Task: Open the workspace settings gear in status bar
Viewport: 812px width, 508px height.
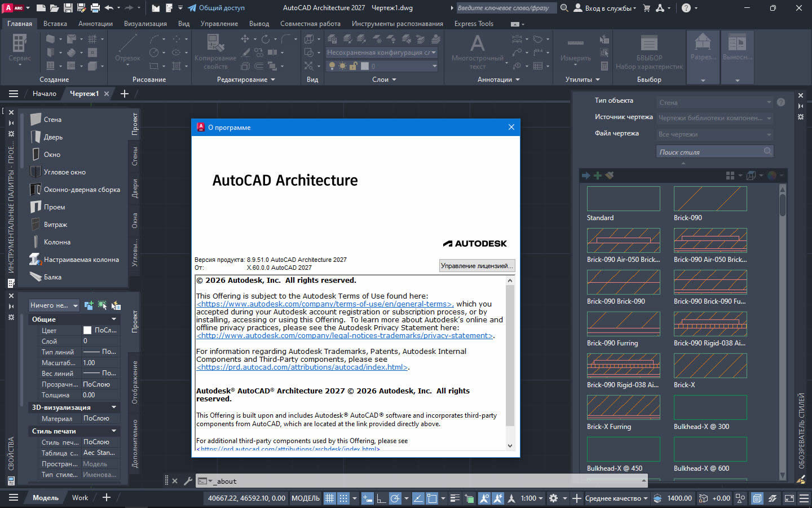Action: 553,498
